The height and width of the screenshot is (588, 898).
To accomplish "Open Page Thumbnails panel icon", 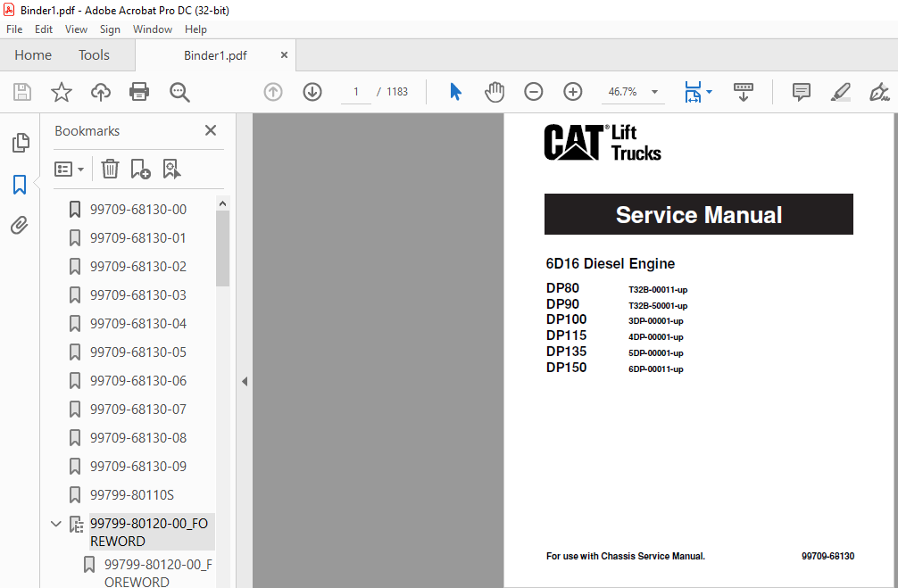I will pos(21,143).
